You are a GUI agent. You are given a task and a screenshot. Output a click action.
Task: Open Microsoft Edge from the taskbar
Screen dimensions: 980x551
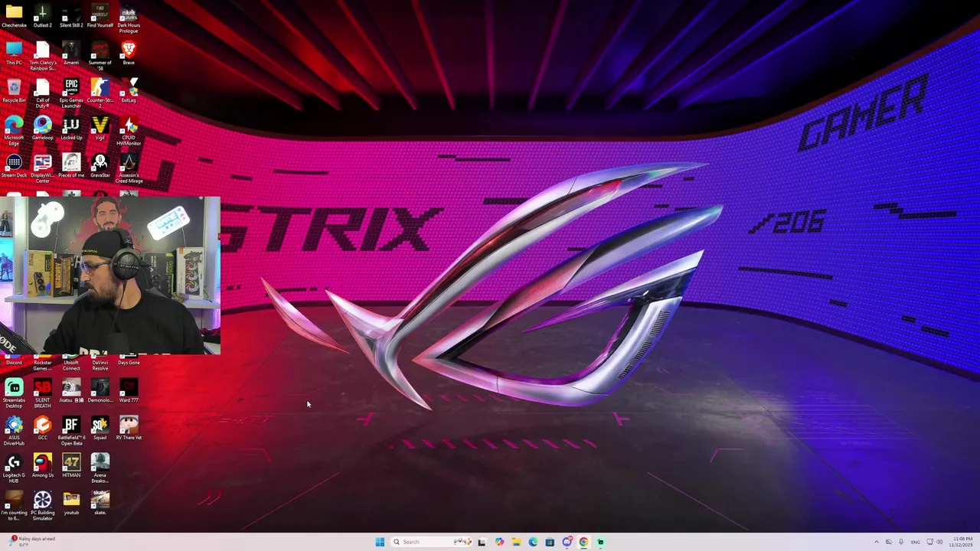point(533,542)
